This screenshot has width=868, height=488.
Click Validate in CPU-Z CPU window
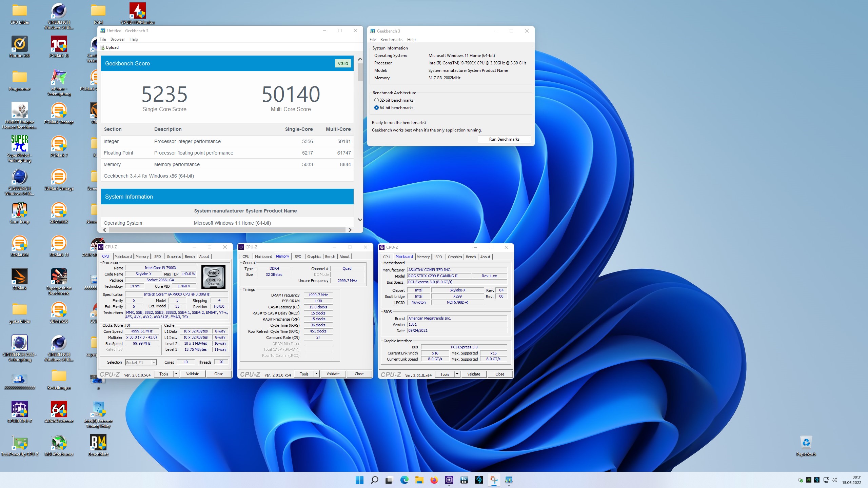(x=193, y=374)
